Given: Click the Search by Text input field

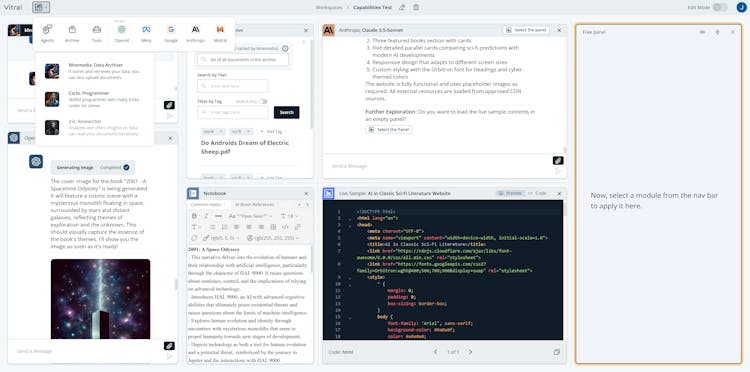Looking at the screenshot, I should pyautogui.click(x=232, y=86).
